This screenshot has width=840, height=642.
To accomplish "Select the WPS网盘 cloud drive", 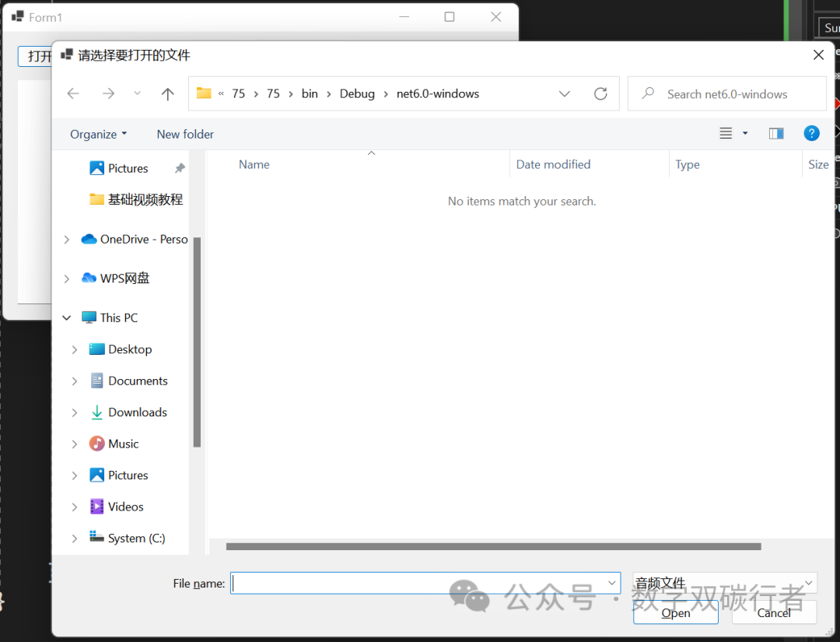I will (124, 278).
